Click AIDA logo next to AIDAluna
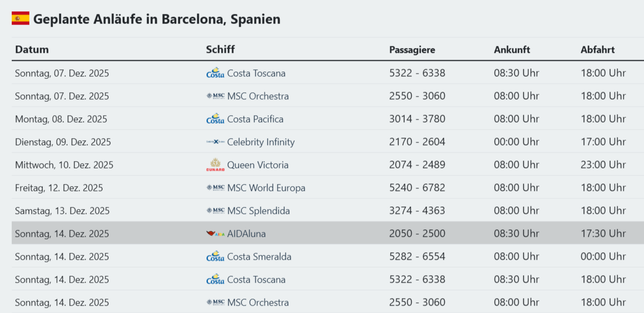Screen dimensions: 644x313 pos(215,234)
